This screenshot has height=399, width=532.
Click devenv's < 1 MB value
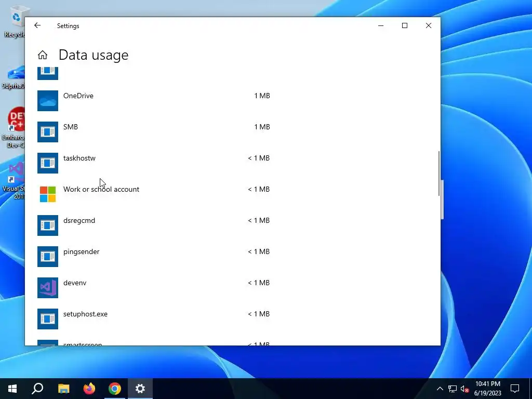259,283
